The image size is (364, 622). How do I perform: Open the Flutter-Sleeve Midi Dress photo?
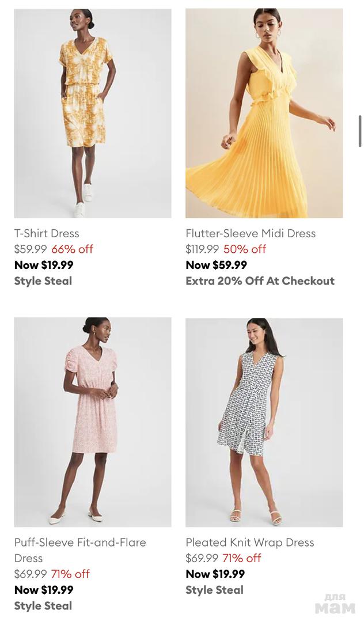[264, 113]
